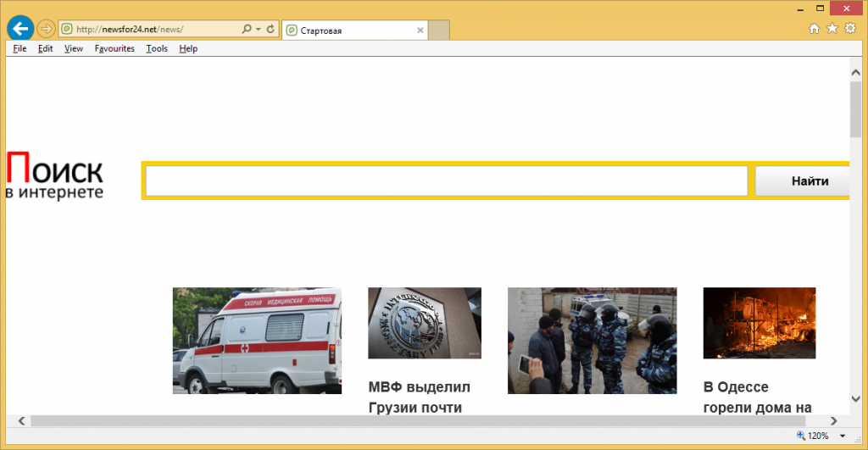Open the Home page icon
This screenshot has width=868, height=450.
point(815,29)
